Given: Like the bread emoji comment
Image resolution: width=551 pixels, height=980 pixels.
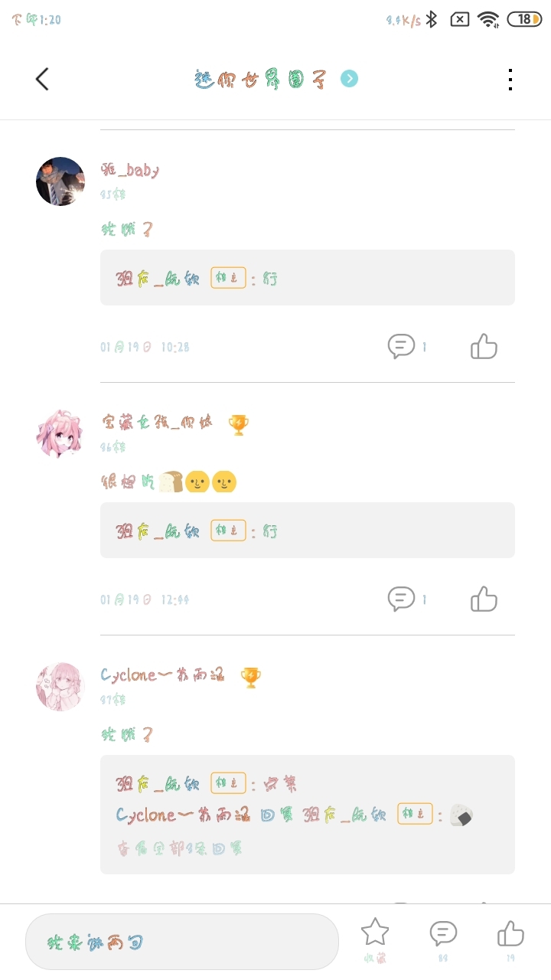Looking at the screenshot, I should [x=484, y=599].
